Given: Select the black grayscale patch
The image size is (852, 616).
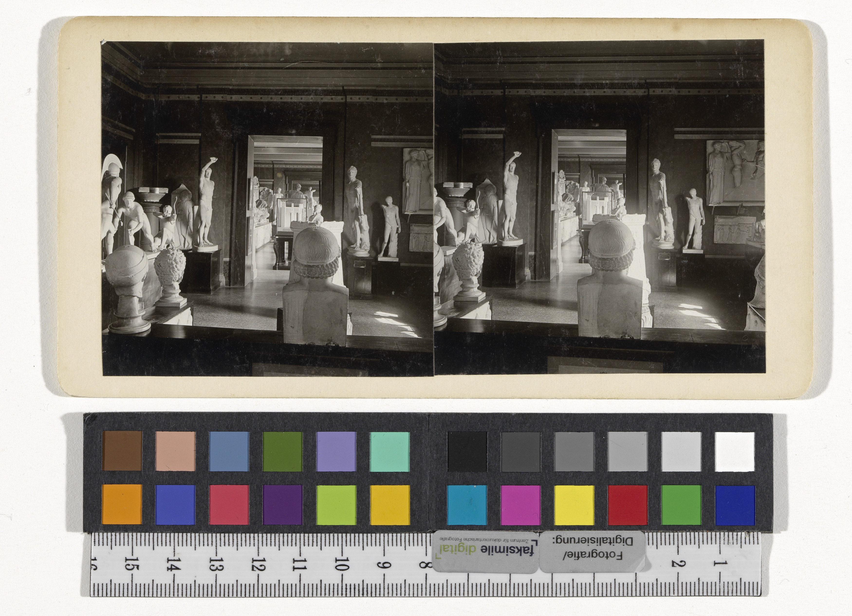Looking at the screenshot, I should (467, 452).
